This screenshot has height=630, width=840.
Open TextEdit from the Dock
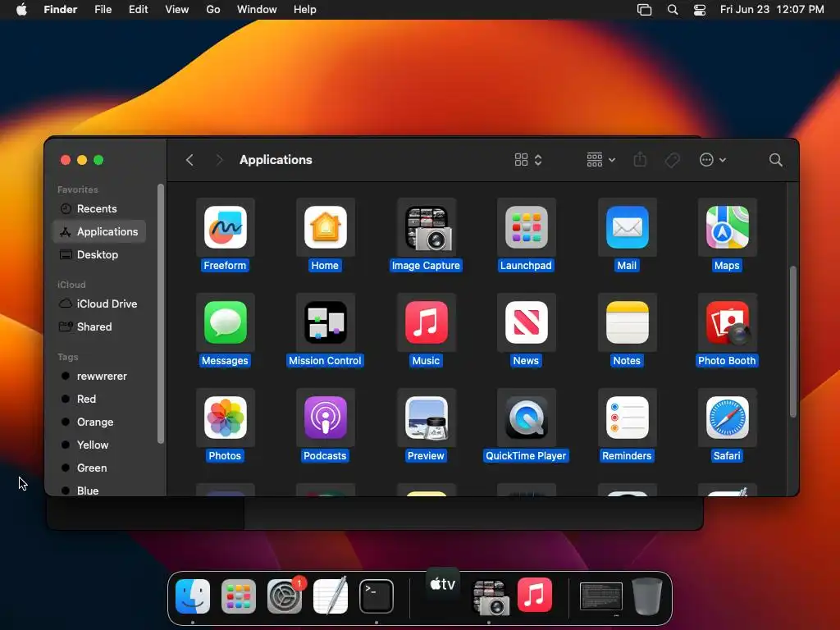(x=331, y=596)
